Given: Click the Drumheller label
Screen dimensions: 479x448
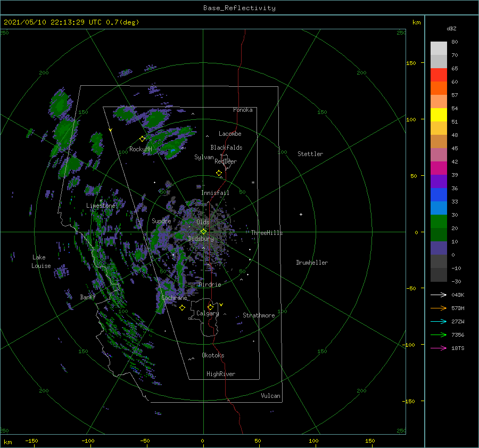Looking at the screenshot, I should [312, 263].
